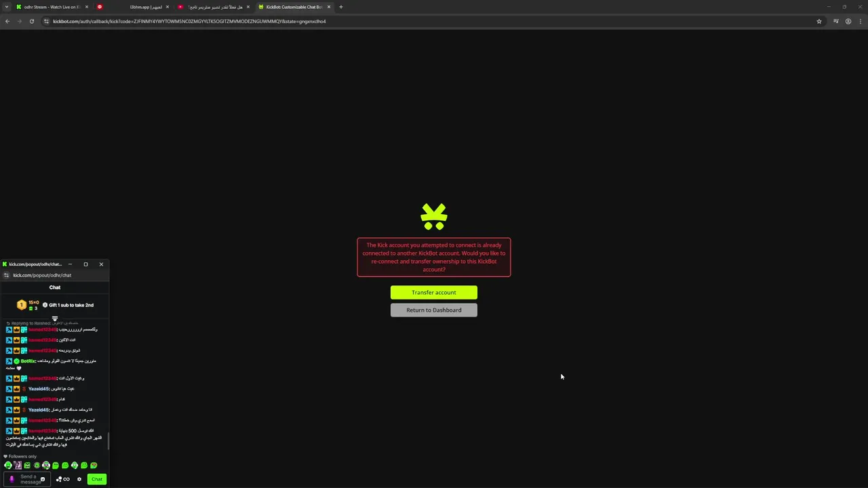The image size is (868, 488).
Task: Close the chat popout window
Action: pos(101,264)
